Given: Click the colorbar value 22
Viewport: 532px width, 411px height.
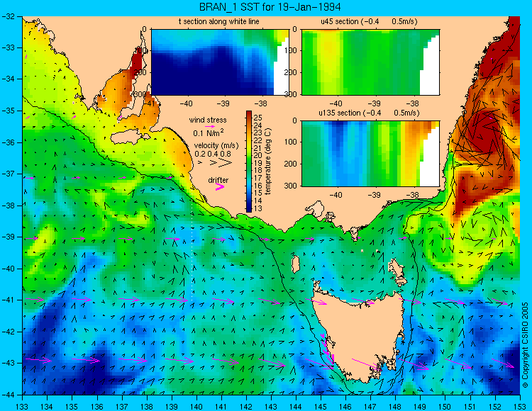Looking at the screenshot, I should pyautogui.click(x=258, y=140).
